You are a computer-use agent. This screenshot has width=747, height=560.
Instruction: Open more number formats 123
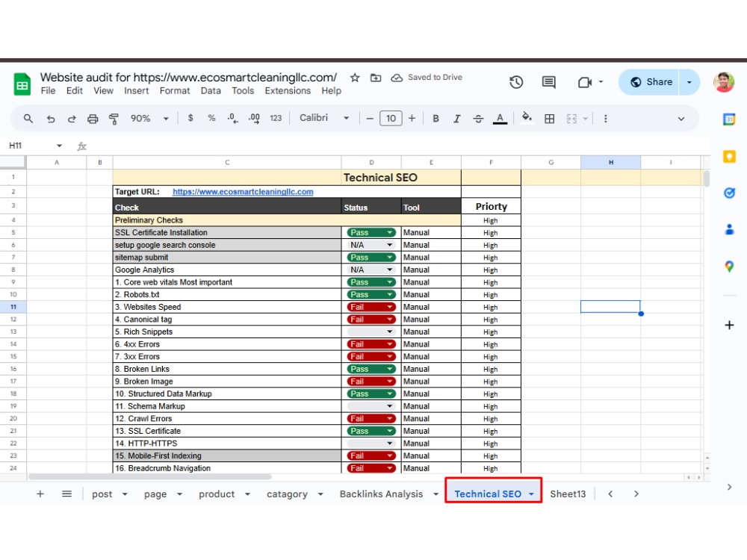(276, 119)
